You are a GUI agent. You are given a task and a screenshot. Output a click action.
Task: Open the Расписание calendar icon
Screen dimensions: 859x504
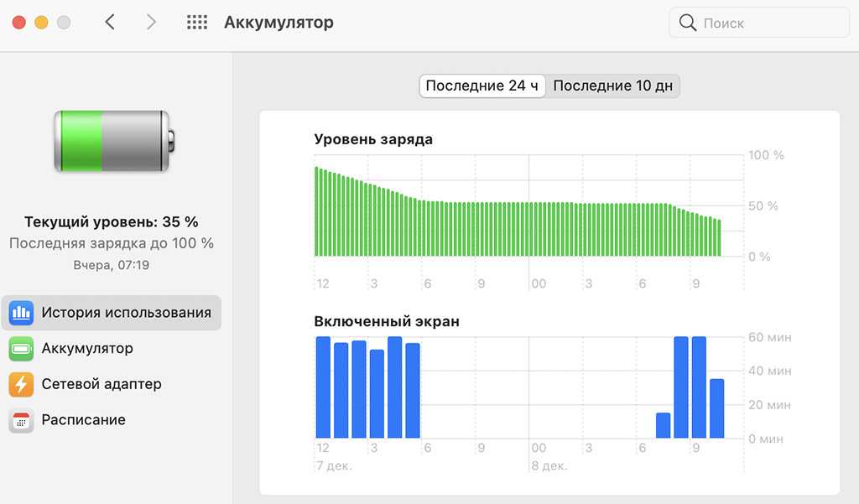(21, 420)
